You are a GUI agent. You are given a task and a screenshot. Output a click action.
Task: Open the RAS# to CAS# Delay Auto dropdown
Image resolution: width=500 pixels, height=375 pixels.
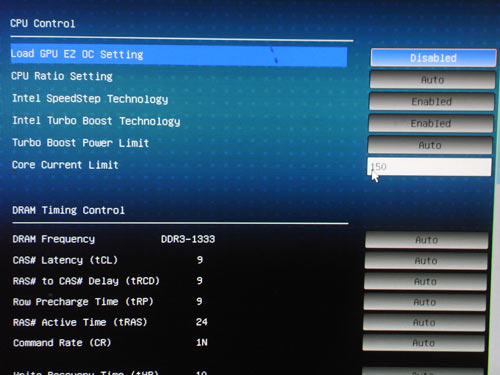click(425, 281)
